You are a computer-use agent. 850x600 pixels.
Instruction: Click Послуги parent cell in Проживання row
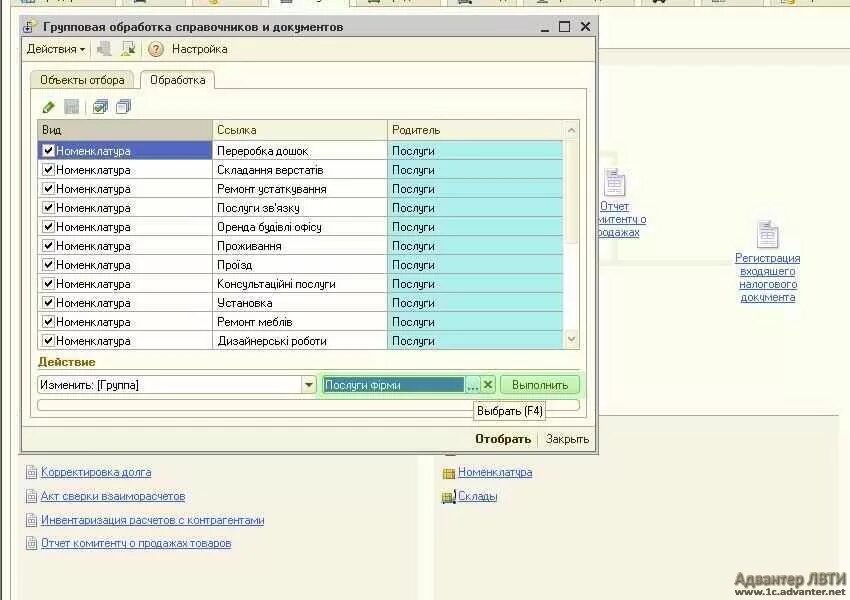pyautogui.click(x=475, y=246)
